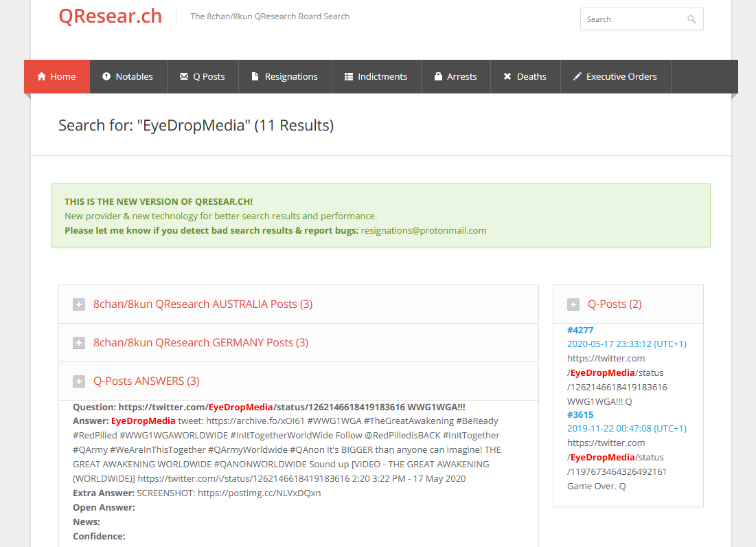Click the Resignations document icon

255,77
